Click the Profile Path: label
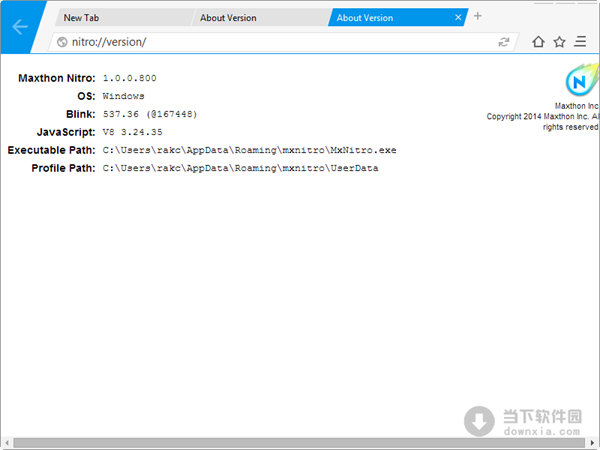Screen dimensions: 600x450 click(63, 168)
